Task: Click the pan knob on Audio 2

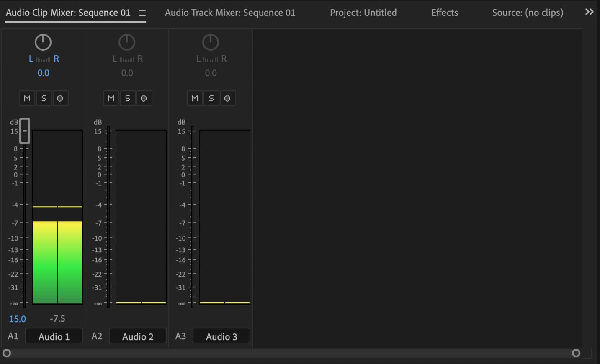Action: [x=126, y=42]
